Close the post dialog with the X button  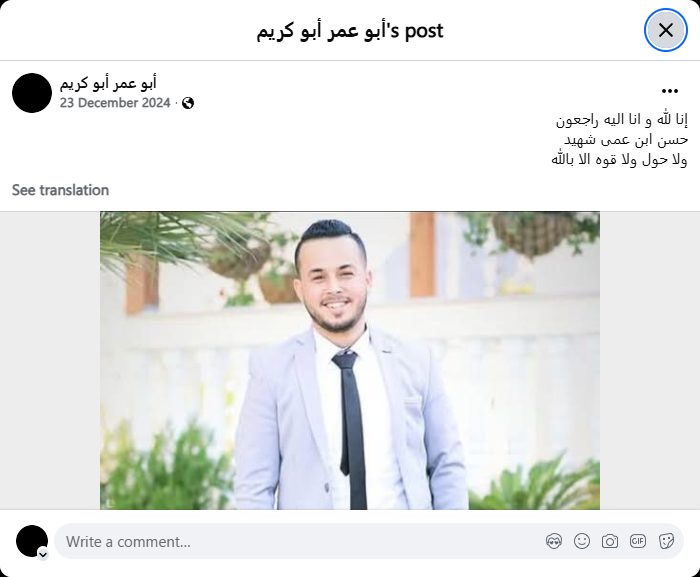pyautogui.click(x=666, y=30)
